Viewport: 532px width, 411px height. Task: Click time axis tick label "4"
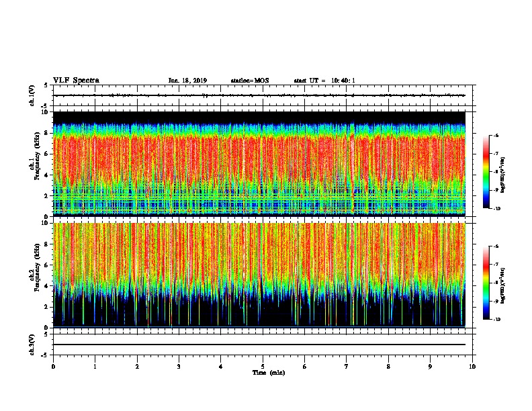(221, 366)
